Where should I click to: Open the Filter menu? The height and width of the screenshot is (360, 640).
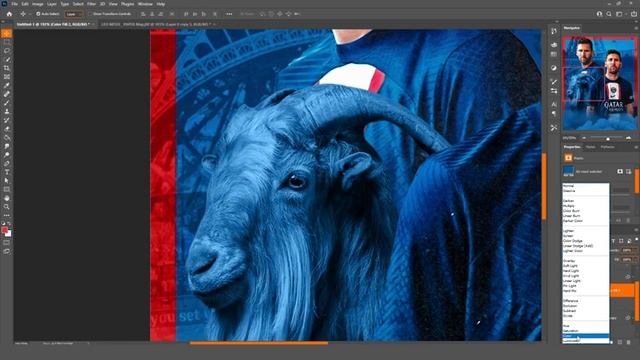pyautogui.click(x=91, y=4)
